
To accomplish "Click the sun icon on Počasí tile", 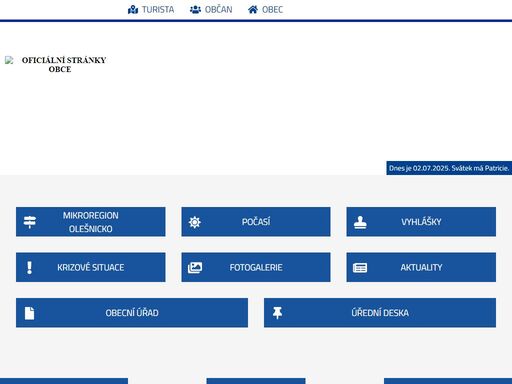I will click(195, 222).
